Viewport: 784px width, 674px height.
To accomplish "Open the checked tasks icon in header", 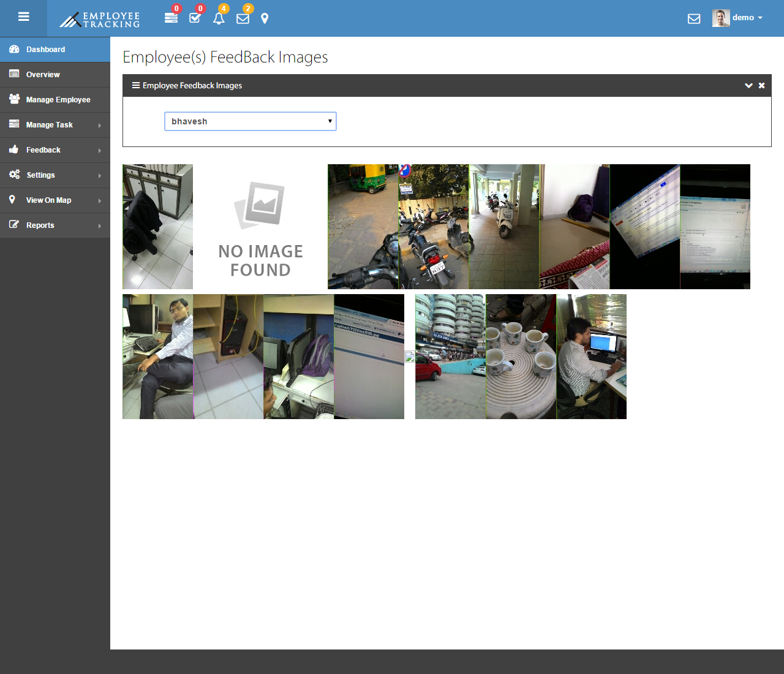I will click(x=195, y=18).
